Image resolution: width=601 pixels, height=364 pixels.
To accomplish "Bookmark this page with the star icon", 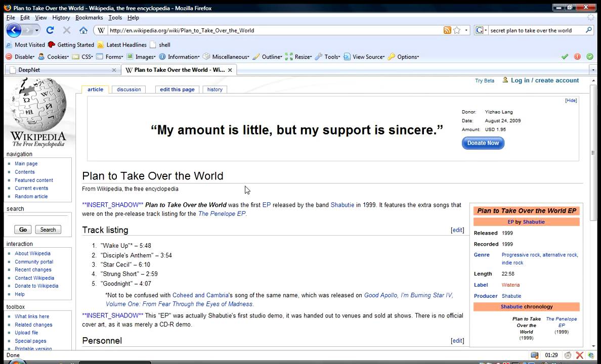I will pos(457,30).
